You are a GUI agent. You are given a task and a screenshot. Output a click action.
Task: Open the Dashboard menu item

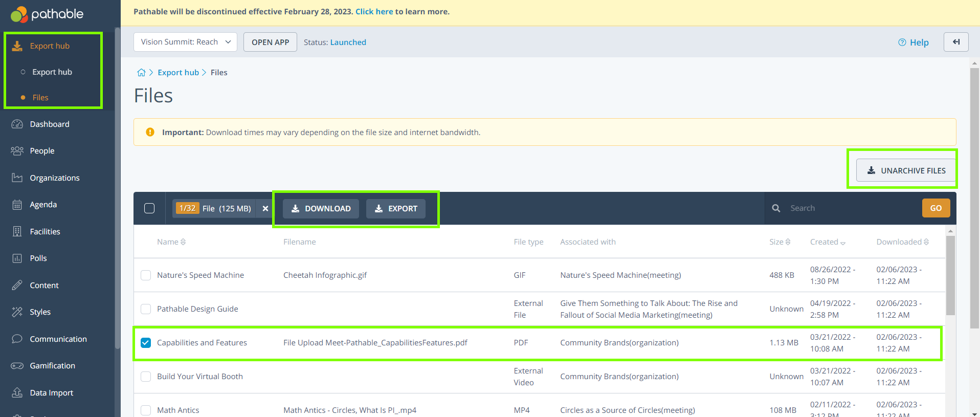pos(50,124)
